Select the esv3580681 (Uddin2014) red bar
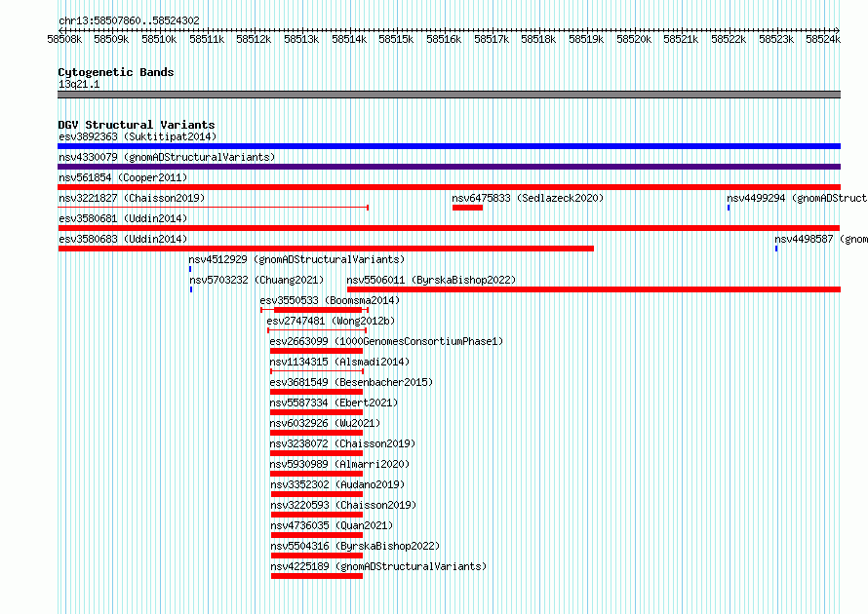Screen dimensions: 868x614 [449, 228]
